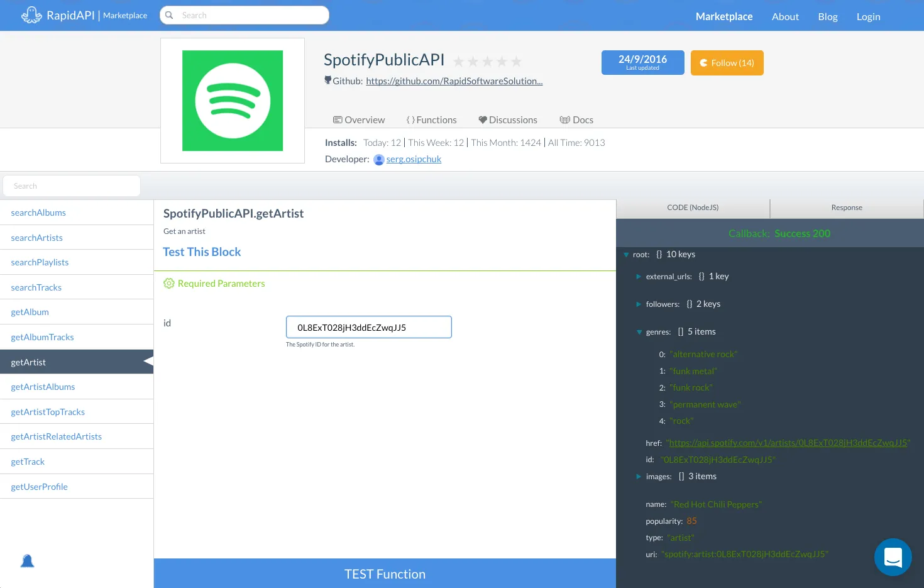The image size is (924, 588).
Task: Click the star rating for SpotifyPublicAPI
Action: (x=487, y=62)
